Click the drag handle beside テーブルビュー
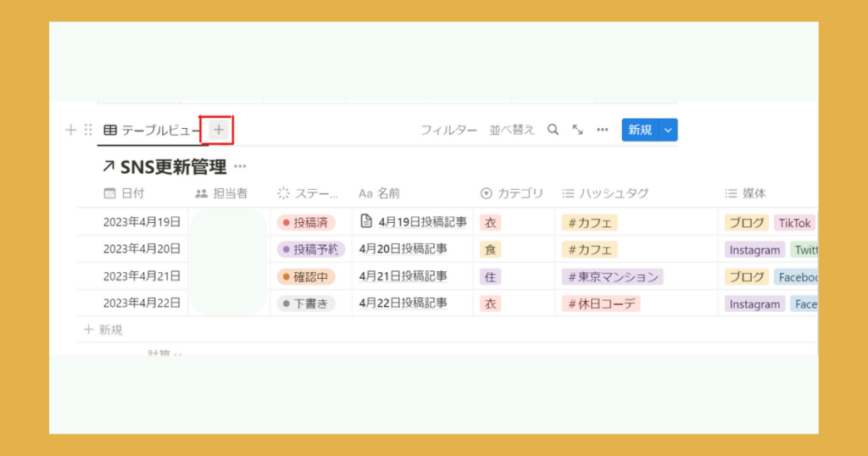The image size is (868, 456). [88, 130]
